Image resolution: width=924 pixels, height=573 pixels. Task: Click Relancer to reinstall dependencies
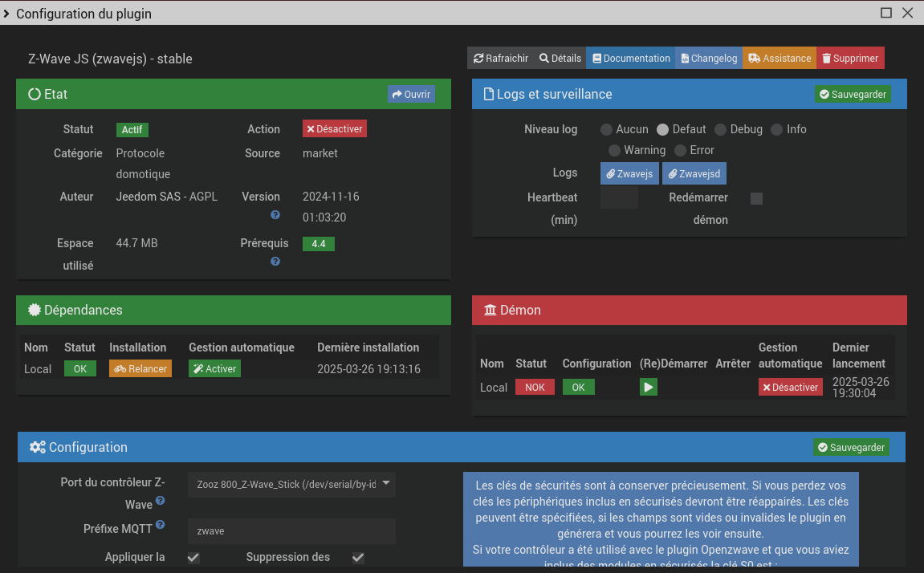(x=140, y=368)
